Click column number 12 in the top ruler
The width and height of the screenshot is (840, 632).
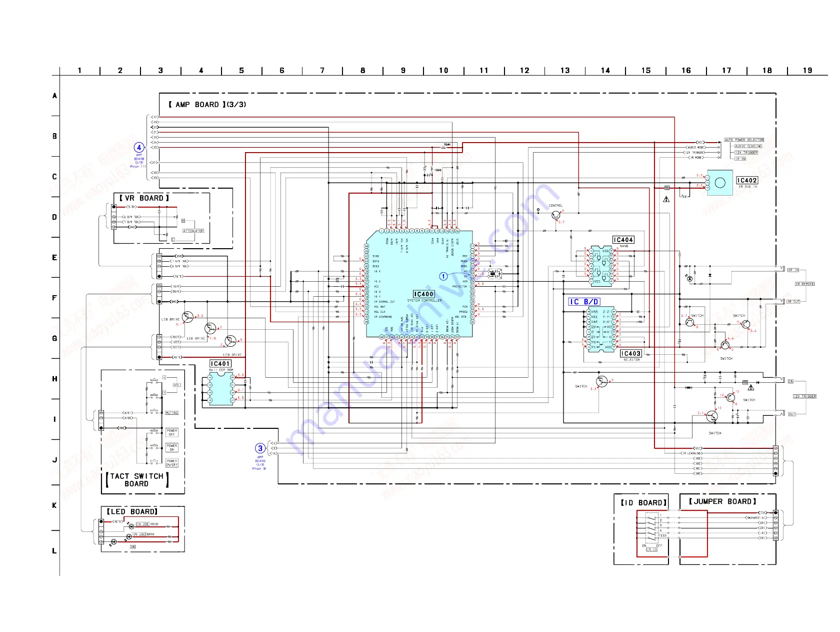coord(524,71)
